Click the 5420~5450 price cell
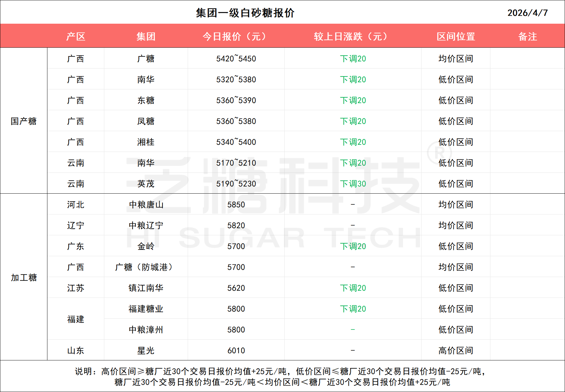Screen dimensions: 565x392 pyautogui.click(x=236, y=59)
